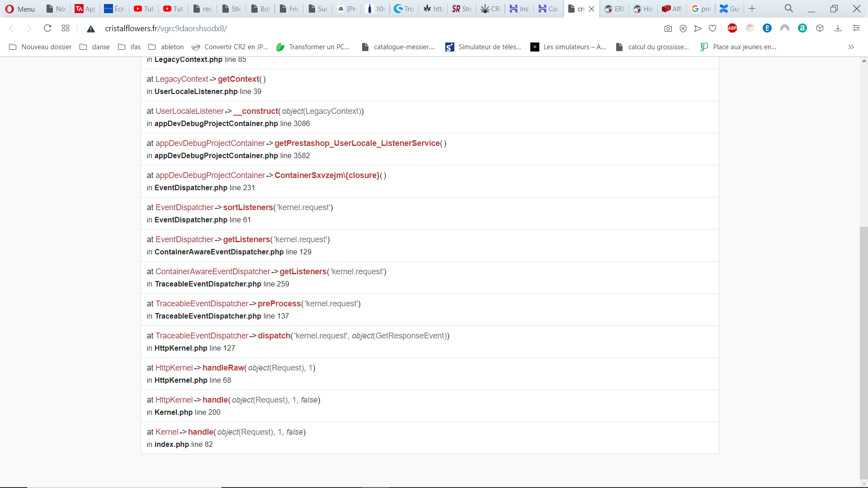Add page to bookmarks with heart icon

[x=712, y=28]
